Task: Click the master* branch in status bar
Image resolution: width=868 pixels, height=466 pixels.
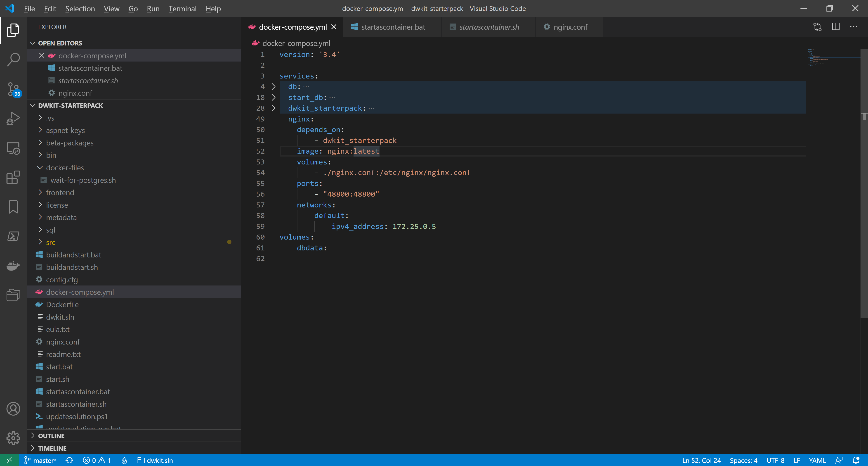Action: tap(40, 460)
